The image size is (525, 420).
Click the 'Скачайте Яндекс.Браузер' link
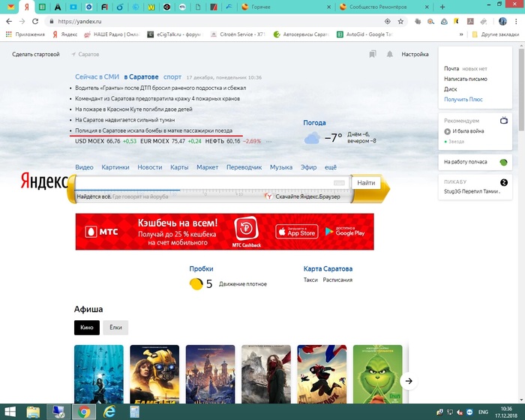307,196
